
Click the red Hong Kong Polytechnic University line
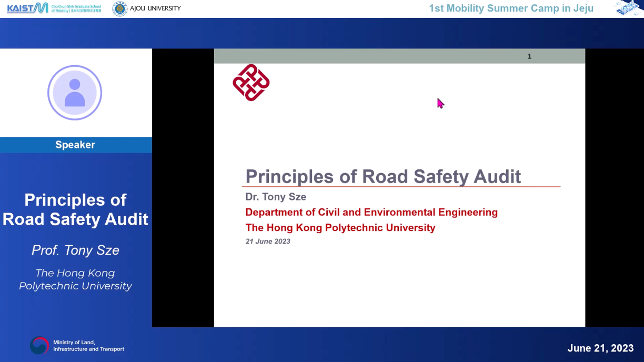coord(340,228)
